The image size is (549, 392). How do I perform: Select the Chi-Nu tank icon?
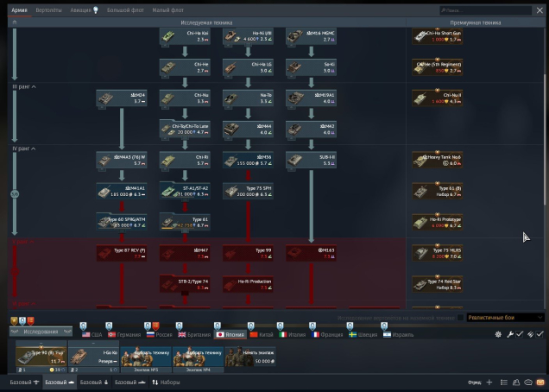pos(185,98)
